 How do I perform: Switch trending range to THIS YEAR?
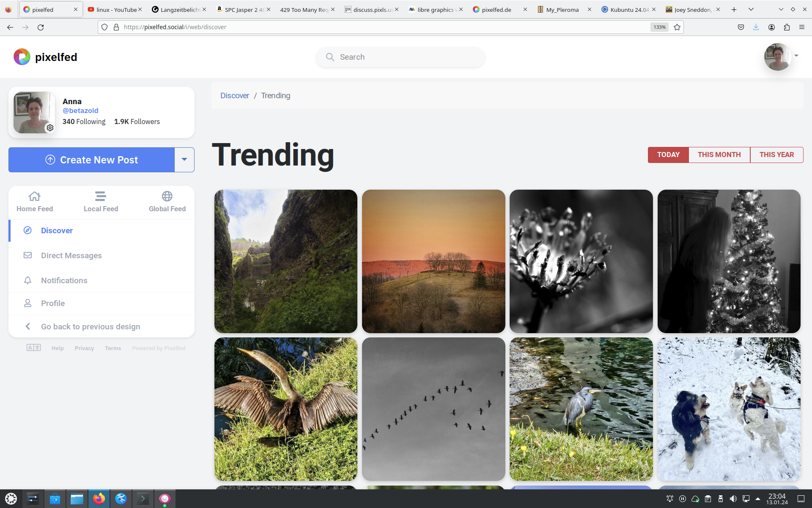pos(776,155)
